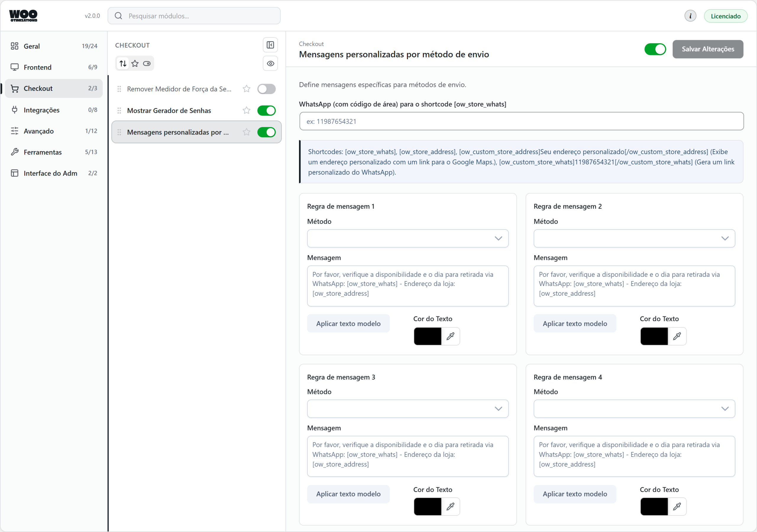This screenshot has width=757, height=532.
Task: Go to Frontend sidebar section
Action: 54,67
